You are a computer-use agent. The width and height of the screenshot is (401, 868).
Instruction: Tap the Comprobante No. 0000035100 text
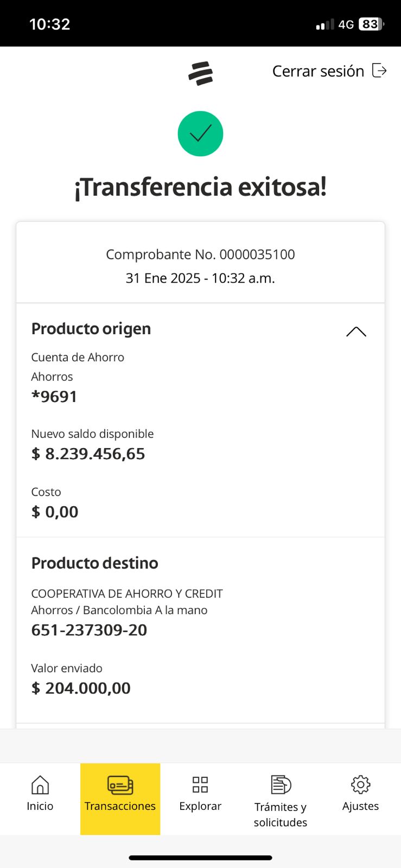coord(200,254)
